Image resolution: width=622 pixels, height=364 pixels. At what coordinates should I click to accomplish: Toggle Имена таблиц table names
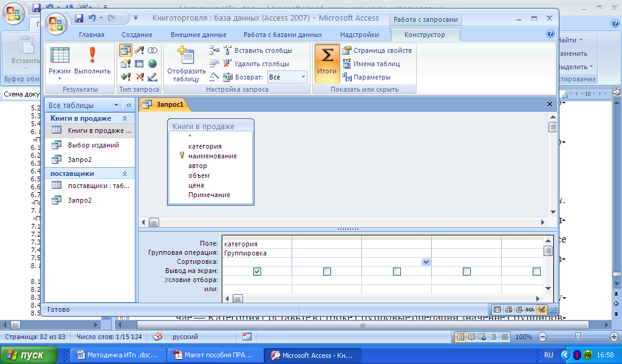[x=371, y=64]
